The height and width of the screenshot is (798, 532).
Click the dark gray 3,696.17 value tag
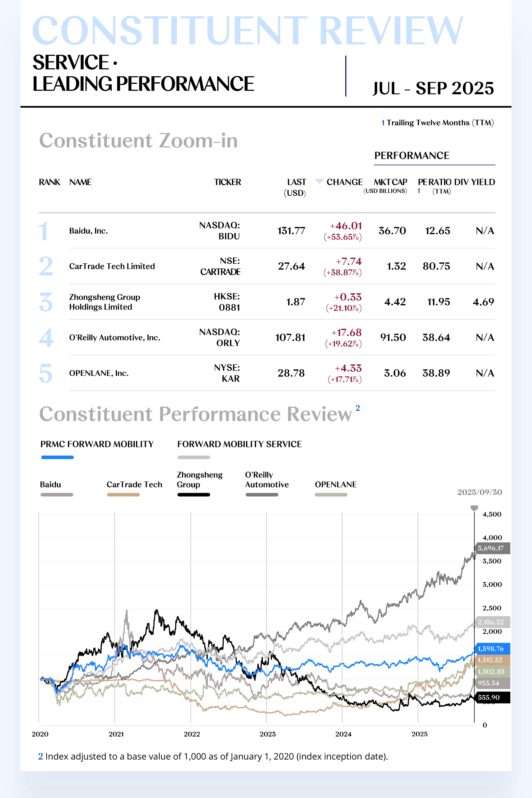(x=492, y=548)
